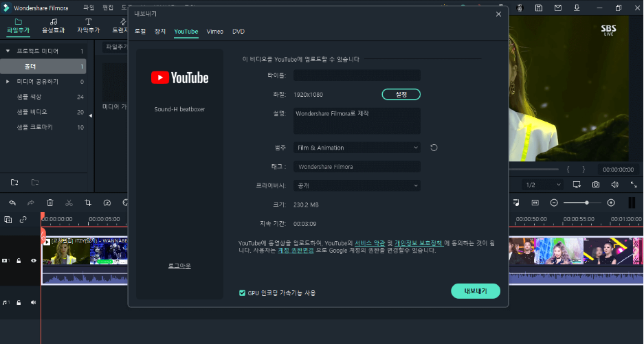Select the YouTube export tab
This screenshot has height=344, width=644.
(186, 32)
